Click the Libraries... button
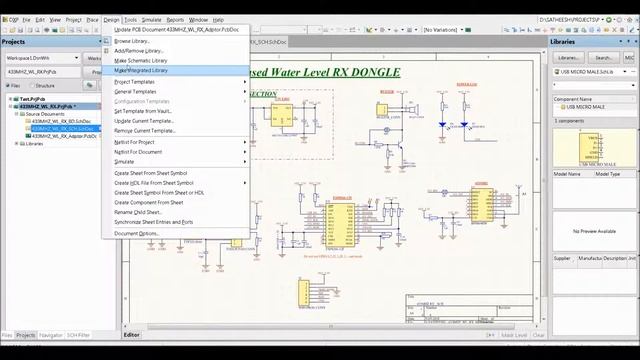Image resolution: width=640 pixels, height=360 pixels. (x=569, y=58)
